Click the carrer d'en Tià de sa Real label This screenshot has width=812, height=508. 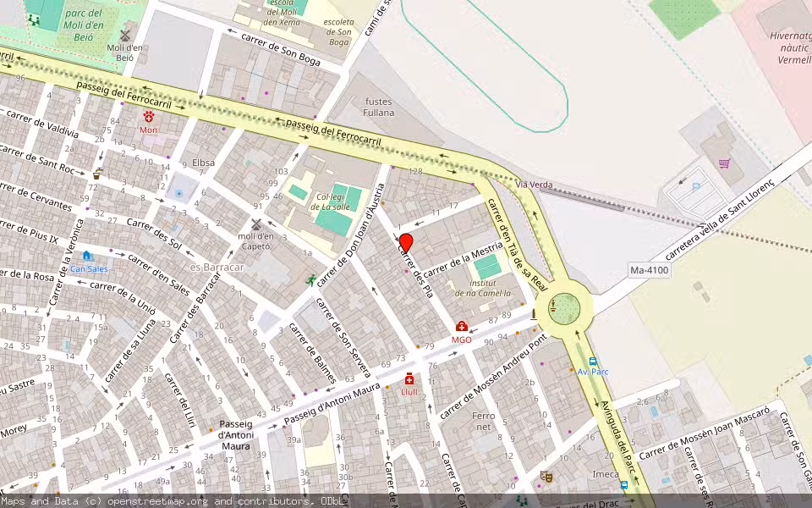point(517,244)
